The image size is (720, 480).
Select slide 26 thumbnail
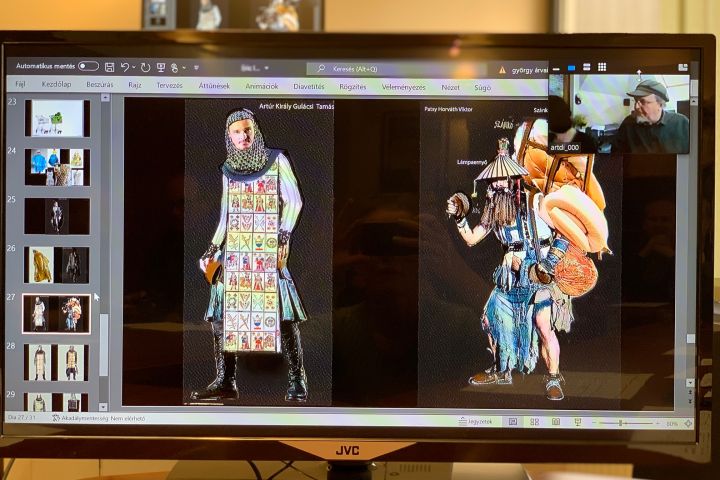pyautogui.click(x=57, y=265)
